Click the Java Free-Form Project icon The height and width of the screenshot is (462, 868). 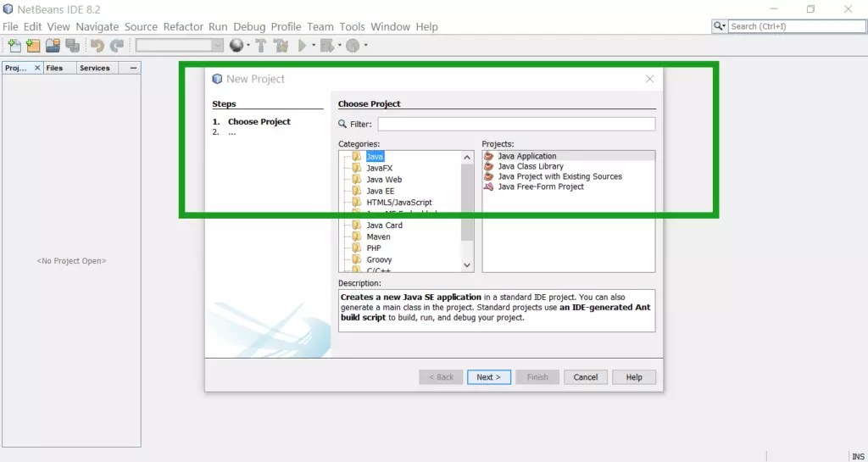click(x=488, y=186)
